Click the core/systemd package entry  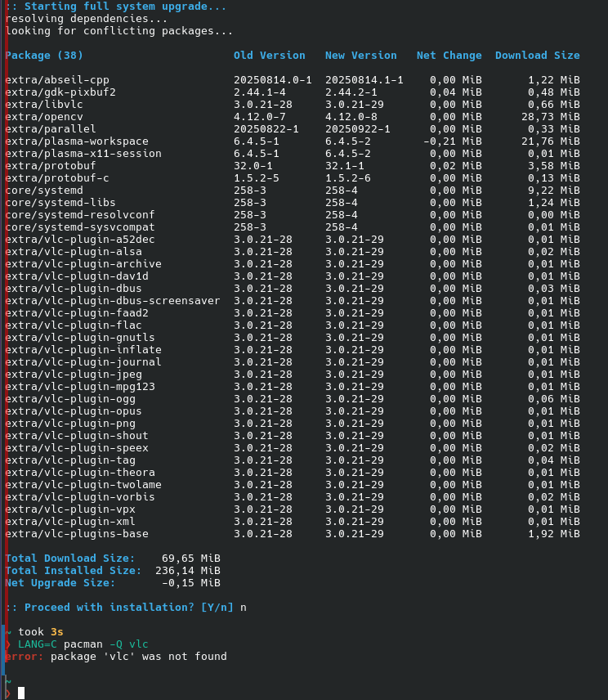click(44, 191)
